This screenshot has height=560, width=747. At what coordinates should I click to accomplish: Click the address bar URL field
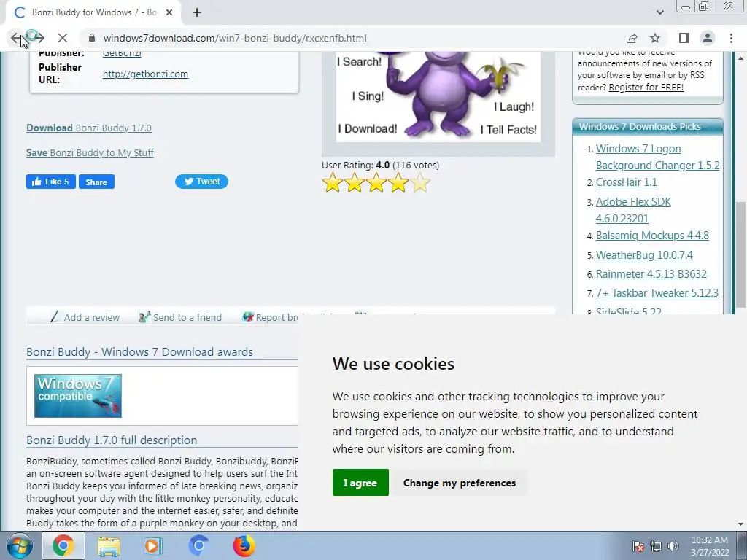pos(352,38)
